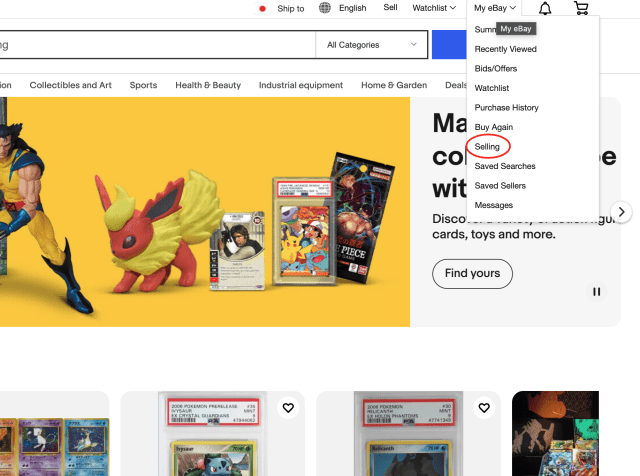Expand the All Categories dropdown
Viewport: 640px width, 476px height.
point(372,45)
